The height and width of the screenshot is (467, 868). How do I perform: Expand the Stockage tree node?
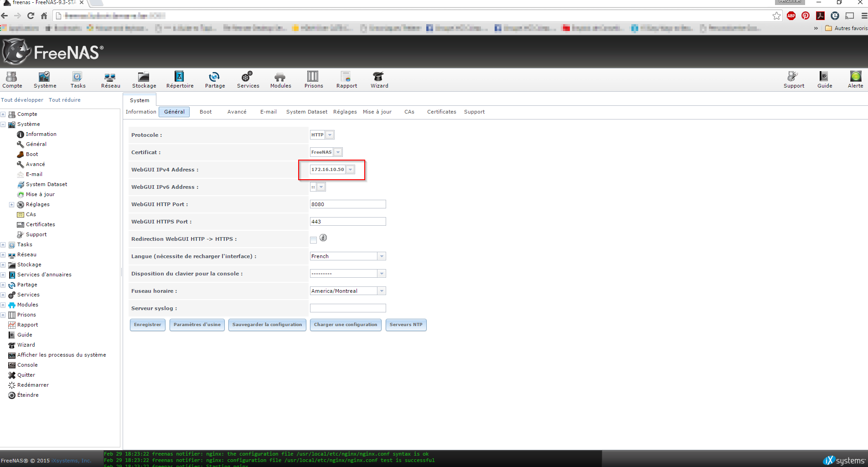[x=3, y=265]
